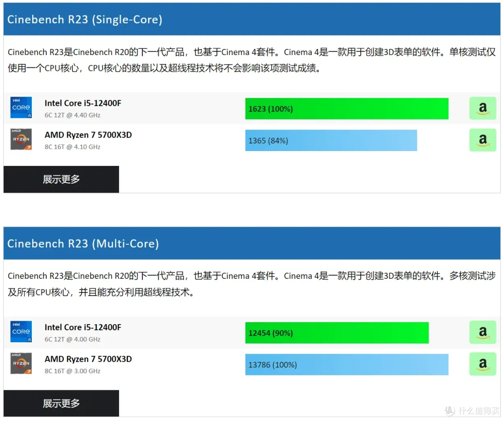Viewport: 504px width, 421px height.
Task: Open Amazon link for Intel Core i5-12400F multi-core
Action: (483, 332)
